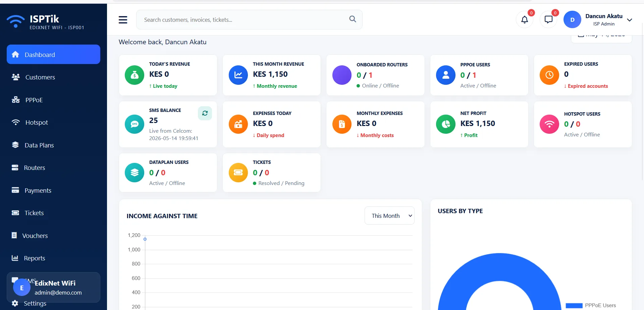Click Today's Revenue money bag icon
The width and height of the screenshot is (644, 310).
135,75
